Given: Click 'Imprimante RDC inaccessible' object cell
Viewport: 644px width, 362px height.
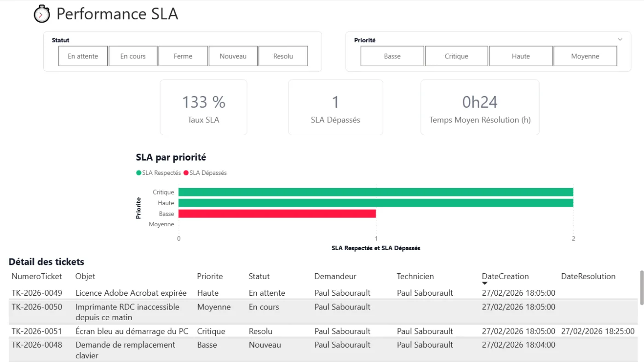Looking at the screenshot, I should tap(127, 312).
